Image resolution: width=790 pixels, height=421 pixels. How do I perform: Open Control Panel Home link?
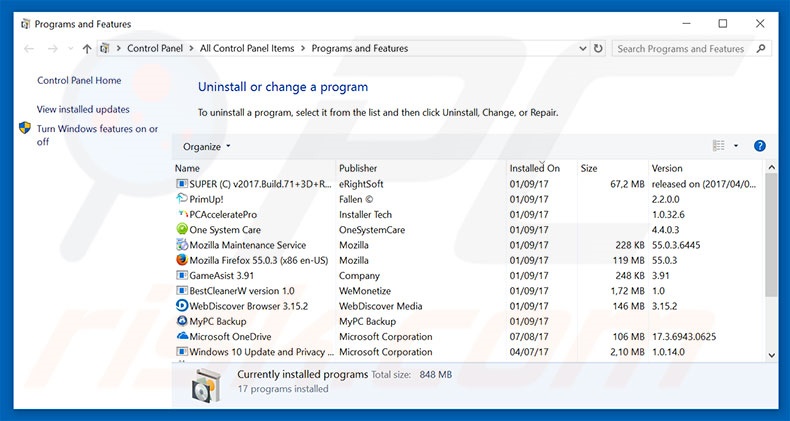point(79,81)
